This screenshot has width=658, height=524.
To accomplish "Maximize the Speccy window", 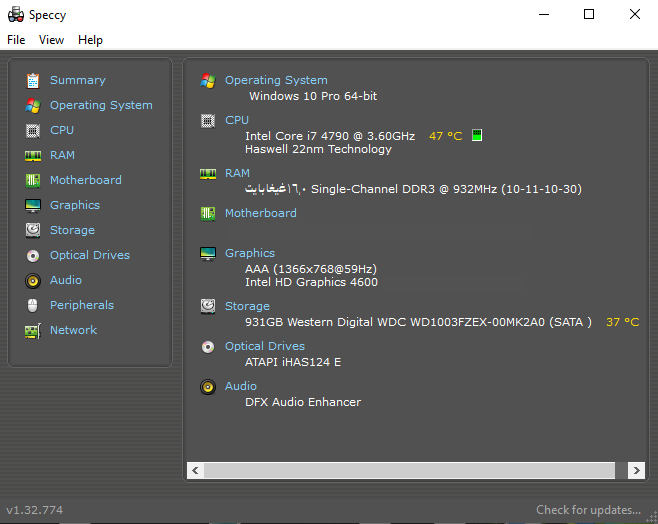I will click(x=589, y=14).
